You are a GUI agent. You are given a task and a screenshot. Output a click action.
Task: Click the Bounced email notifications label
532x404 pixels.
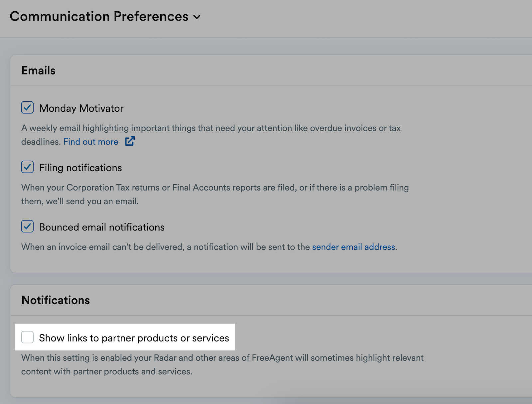pos(102,227)
